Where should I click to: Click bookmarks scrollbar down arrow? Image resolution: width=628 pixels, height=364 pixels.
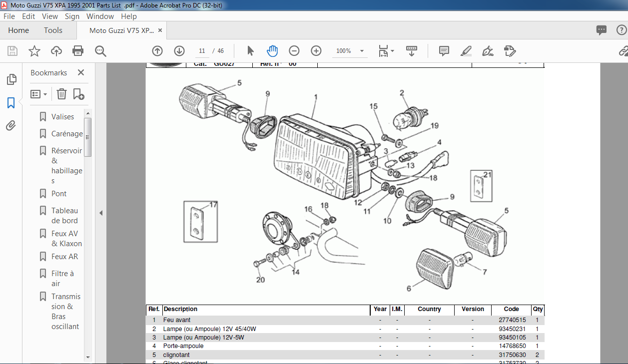click(x=88, y=358)
